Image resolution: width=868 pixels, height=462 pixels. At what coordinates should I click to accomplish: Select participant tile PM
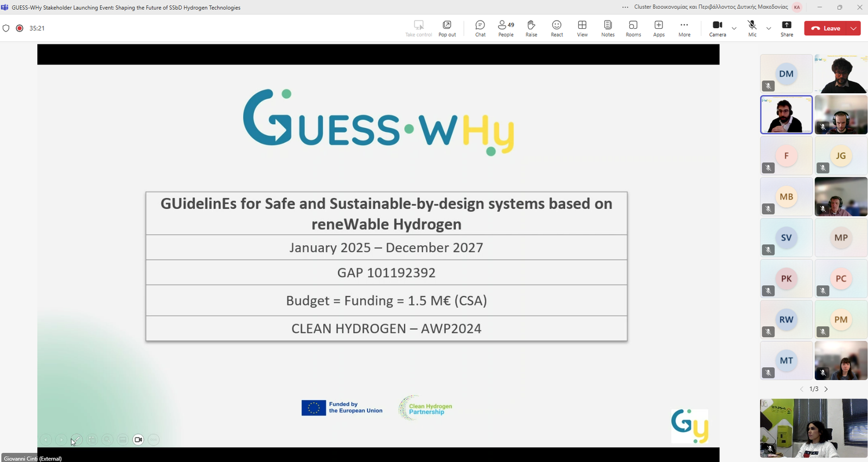[x=841, y=319]
